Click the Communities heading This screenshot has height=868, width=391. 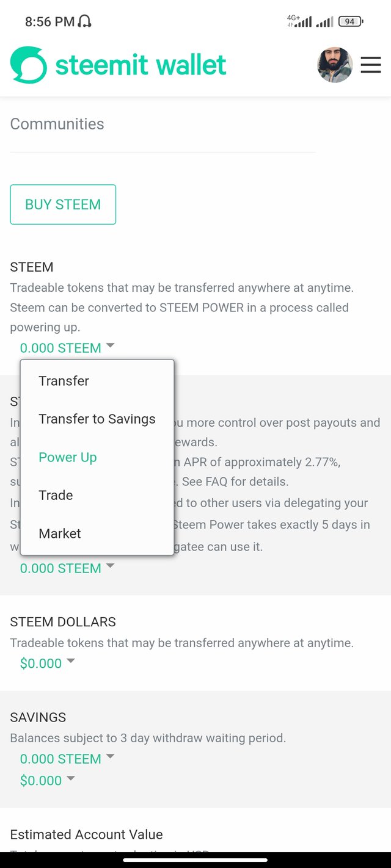tap(57, 124)
